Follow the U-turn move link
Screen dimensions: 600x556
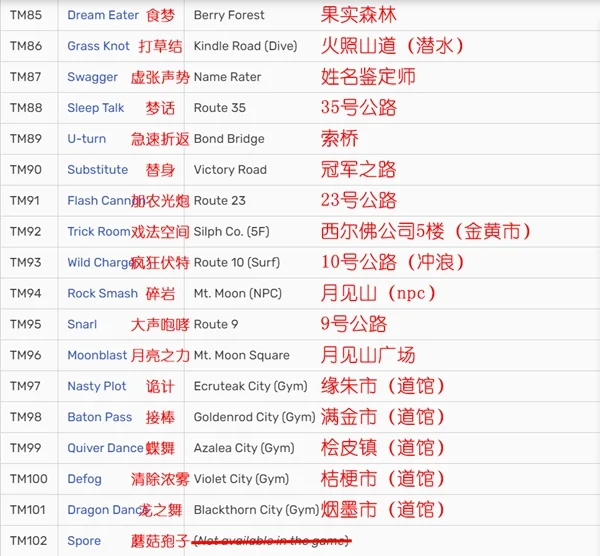pyautogui.click(x=86, y=139)
